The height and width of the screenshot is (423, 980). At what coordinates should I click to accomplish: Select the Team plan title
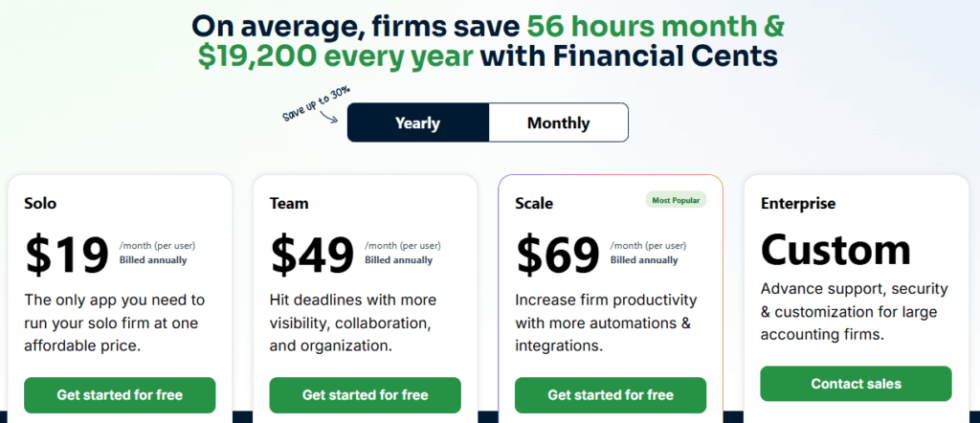coord(289,204)
